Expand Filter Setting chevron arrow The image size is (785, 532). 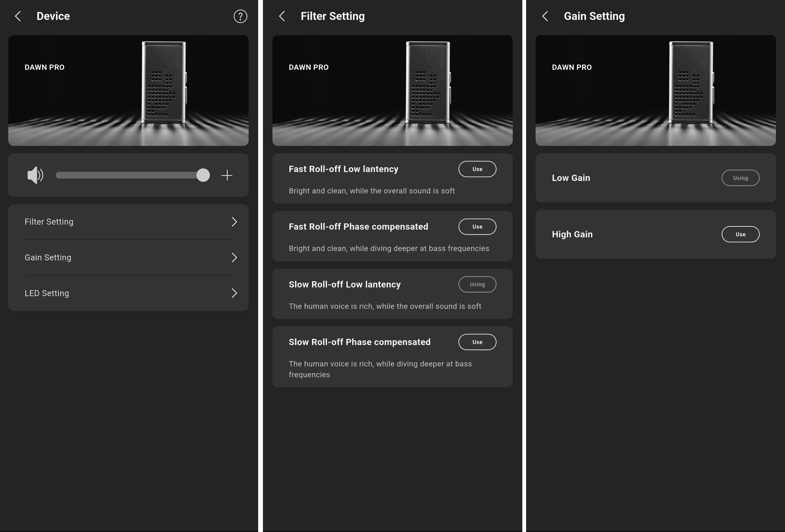click(234, 222)
